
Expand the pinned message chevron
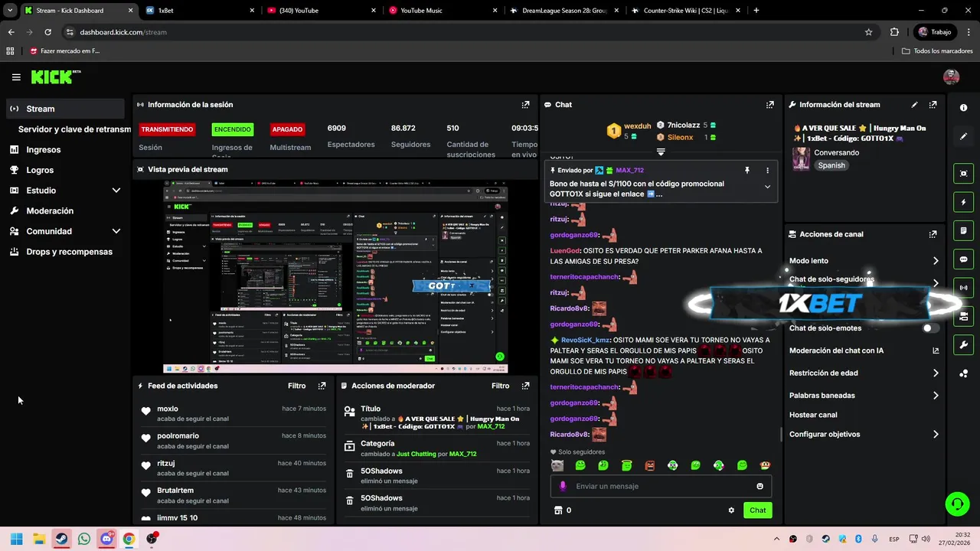[x=767, y=187]
